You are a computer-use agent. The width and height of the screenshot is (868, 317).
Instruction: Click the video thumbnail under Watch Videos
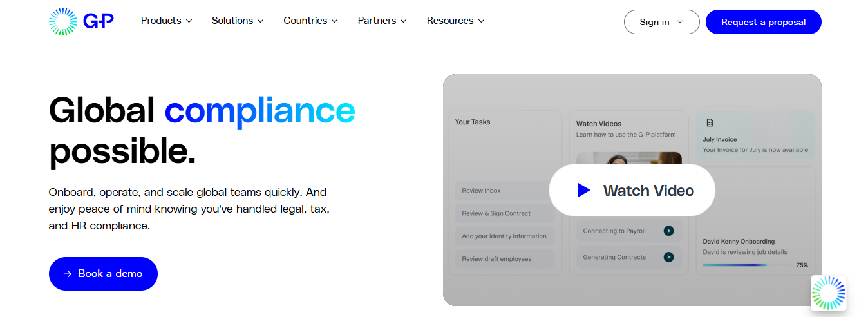coord(628,158)
